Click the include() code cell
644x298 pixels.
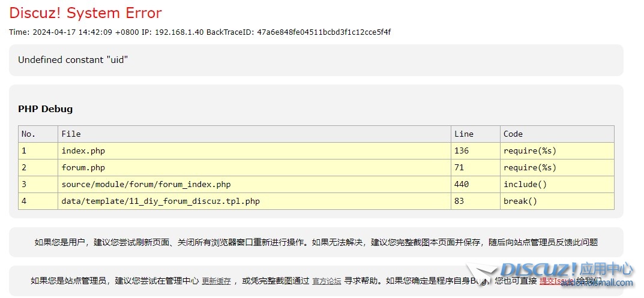pos(525,184)
